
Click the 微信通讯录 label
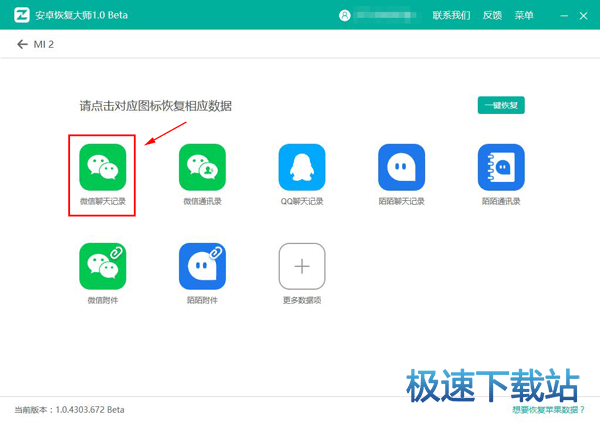pos(202,201)
